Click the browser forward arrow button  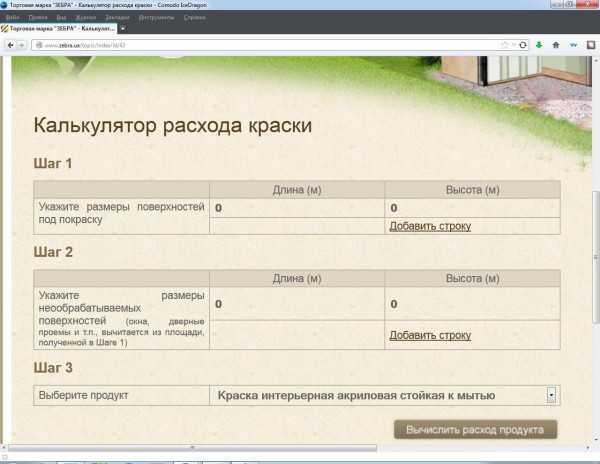[23, 45]
